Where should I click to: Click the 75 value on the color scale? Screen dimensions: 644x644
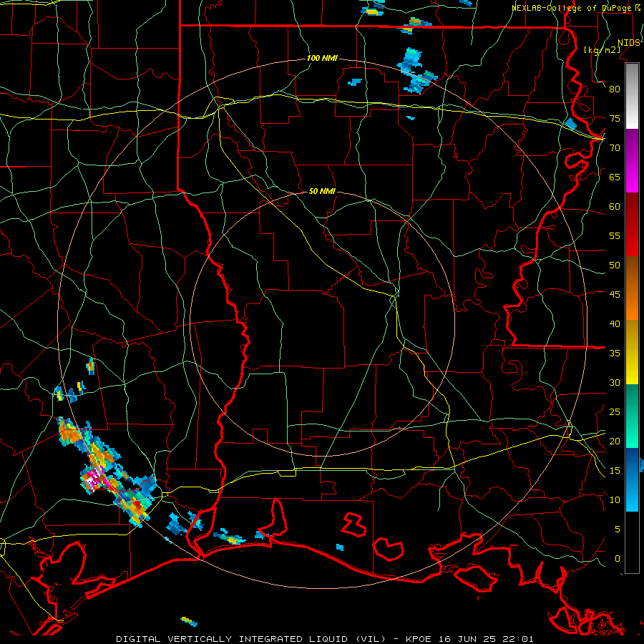615,119
